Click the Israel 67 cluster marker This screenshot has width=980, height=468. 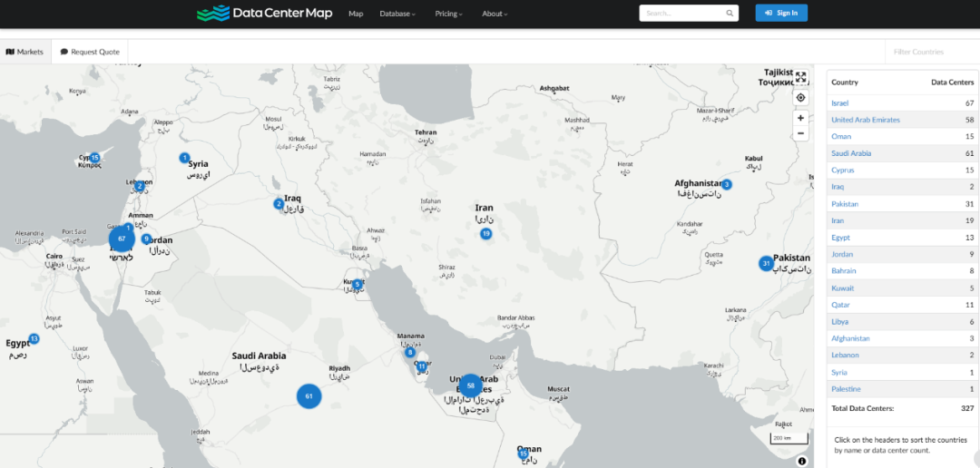(x=122, y=239)
